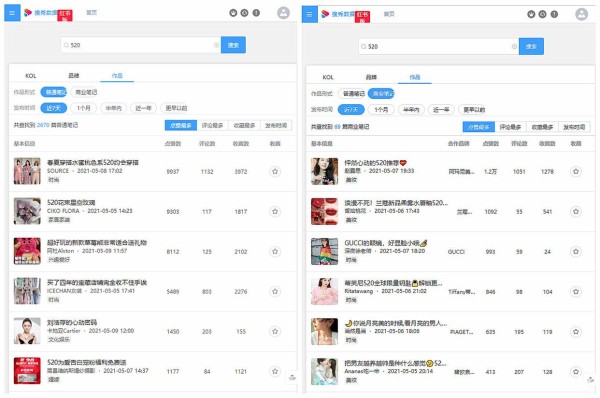Click the blue 搜索 button in right panel
The height and width of the screenshot is (398, 600).
tap(531, 47)
